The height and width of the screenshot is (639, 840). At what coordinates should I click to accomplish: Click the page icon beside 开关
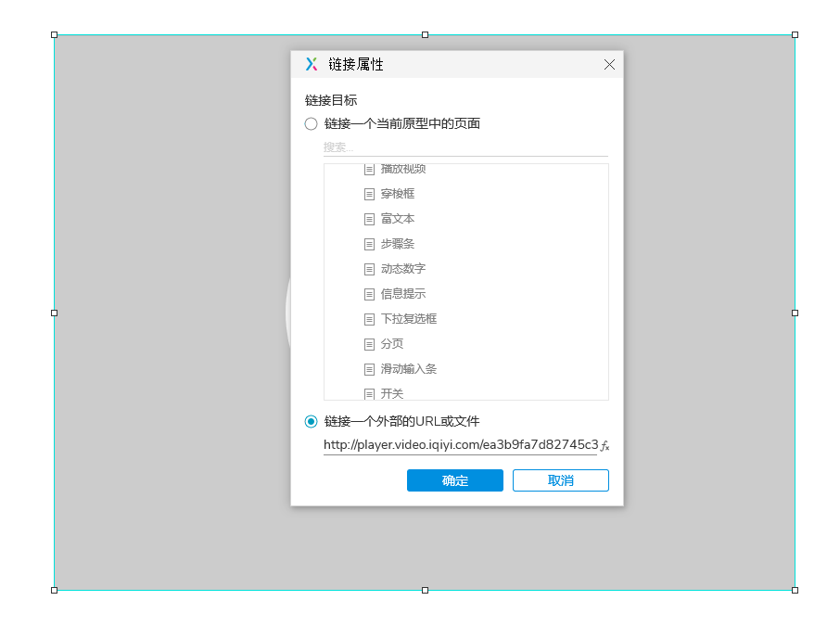tap(370, 393)
